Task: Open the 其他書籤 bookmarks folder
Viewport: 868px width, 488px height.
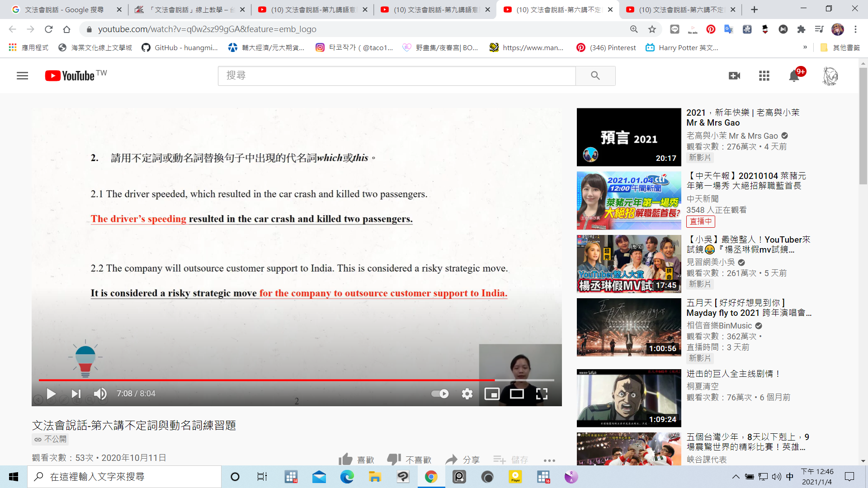Action: tap(840, 47)
